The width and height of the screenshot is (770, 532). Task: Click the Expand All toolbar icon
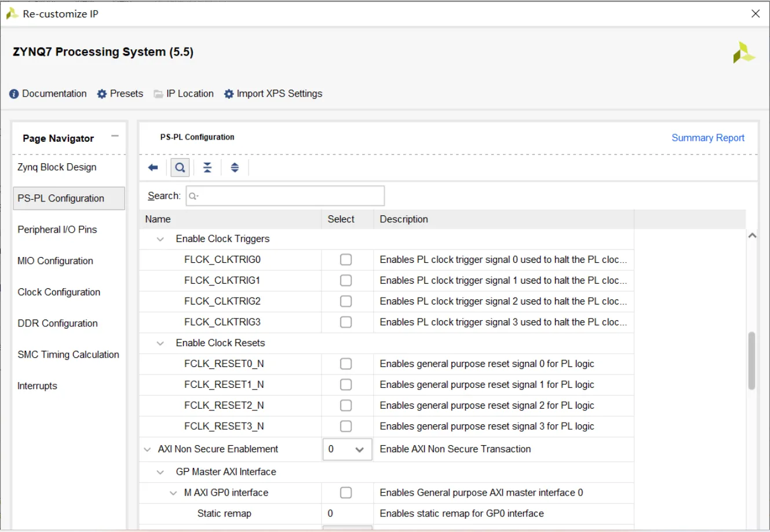click(235, 168)
